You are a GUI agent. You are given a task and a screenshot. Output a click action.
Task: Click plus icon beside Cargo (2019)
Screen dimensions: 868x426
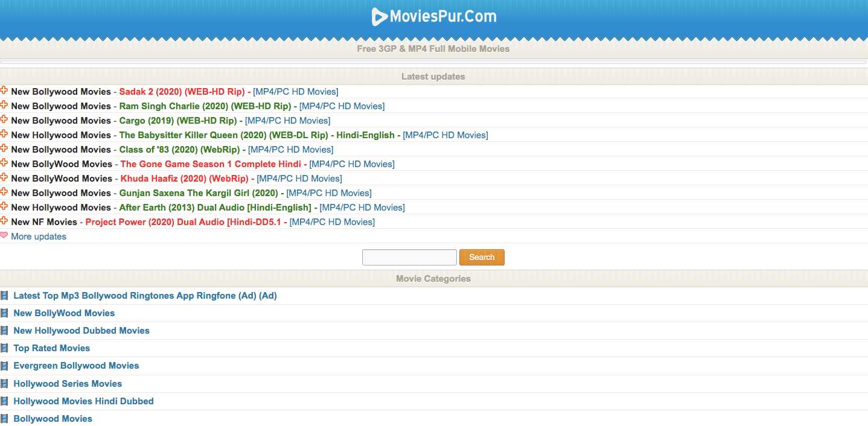(4, 119)
